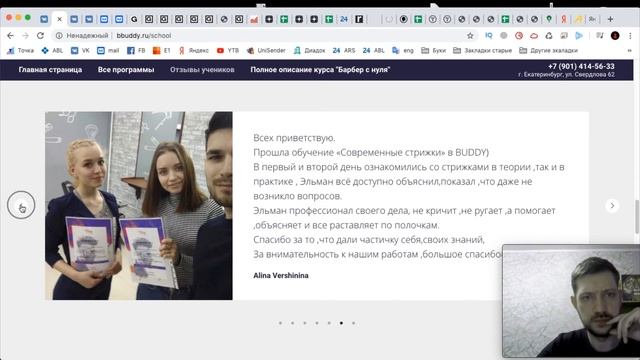
Task: Open the Chrome profile avatar
Action: click(x=615, y=36)
